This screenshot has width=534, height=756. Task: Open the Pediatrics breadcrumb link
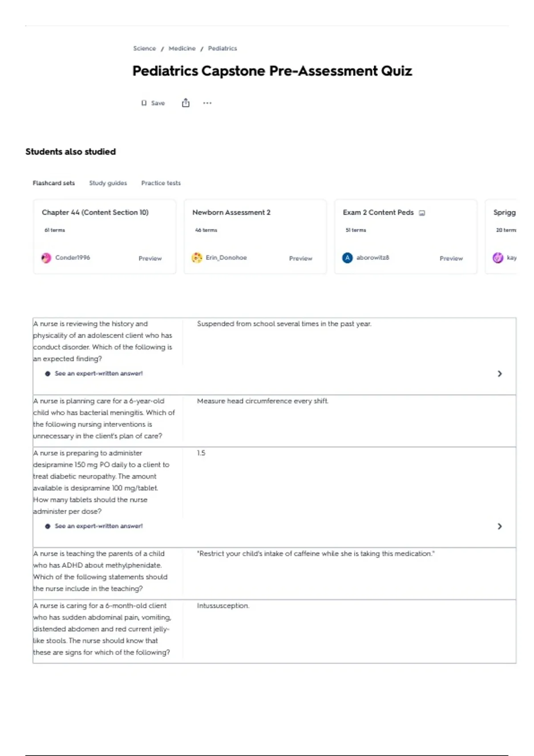coord(222,48)
